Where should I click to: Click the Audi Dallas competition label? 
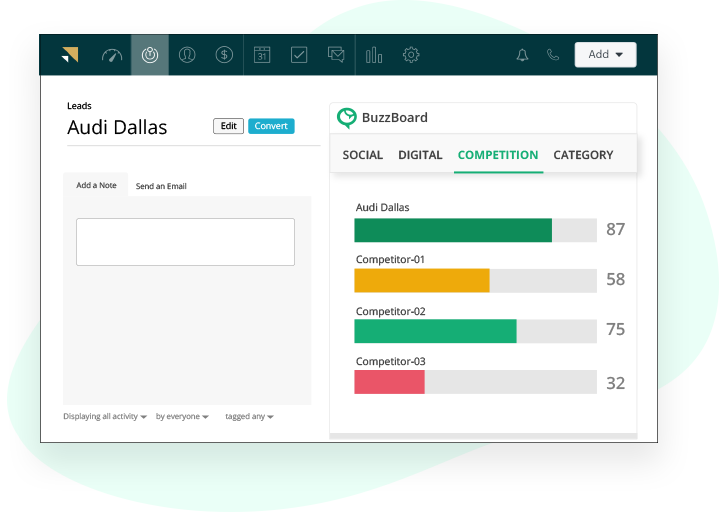382,207
